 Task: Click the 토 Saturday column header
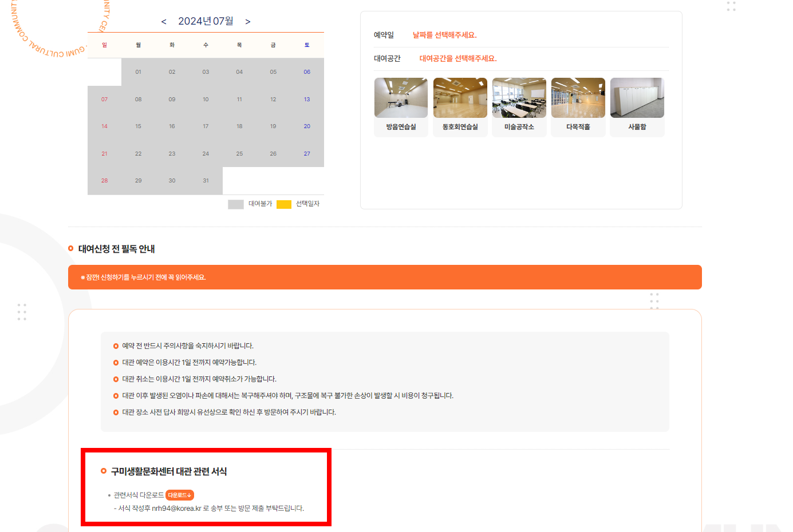307,45
